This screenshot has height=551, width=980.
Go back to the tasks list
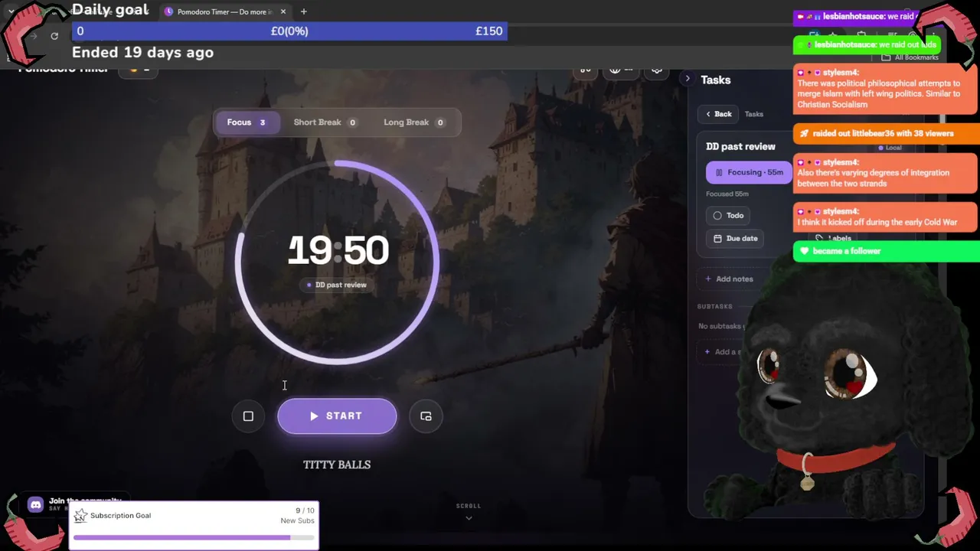[718, 114]
